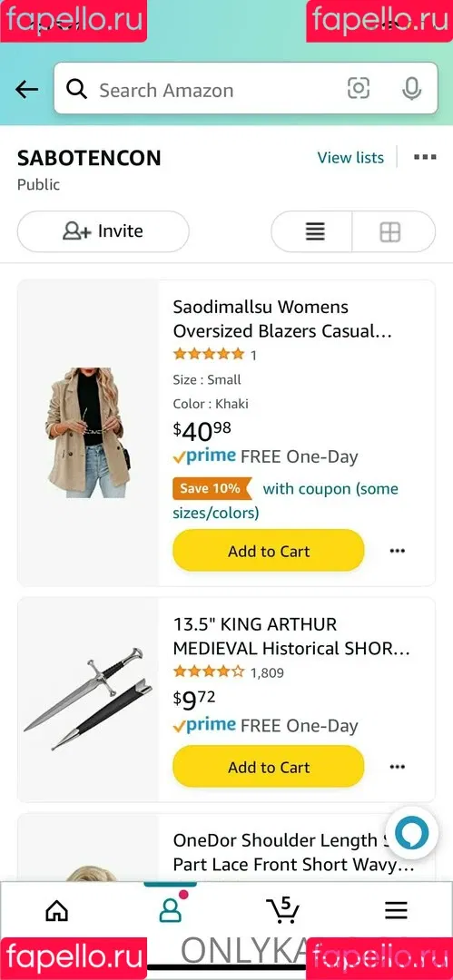Open more options for King Arthur dagger
This screenshot has width=453, height=980.
(x=398, y=767)
